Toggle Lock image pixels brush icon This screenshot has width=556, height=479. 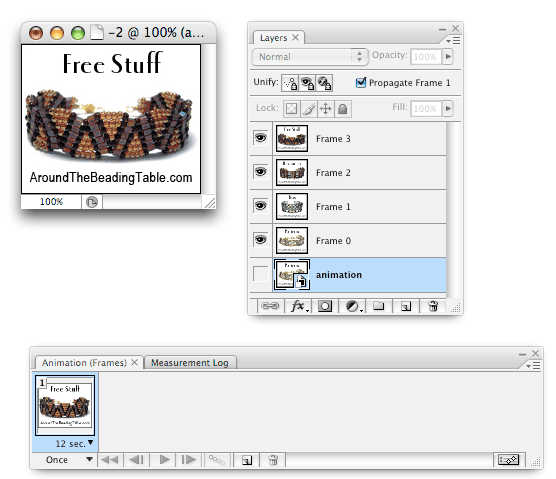pyautogui.click(x=308, y=109)
